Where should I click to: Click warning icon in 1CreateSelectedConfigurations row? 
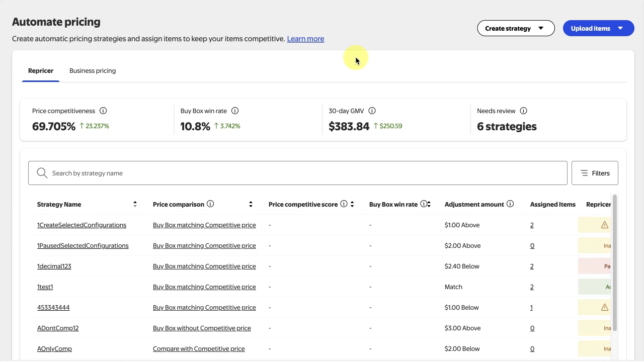pos(605,225)
